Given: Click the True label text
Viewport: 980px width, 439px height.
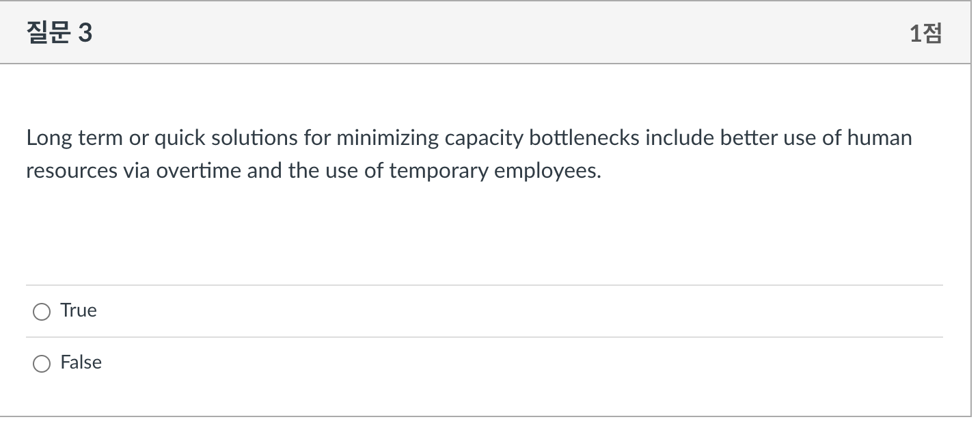Looking at the screenshot, I should [x=78, y=310].
